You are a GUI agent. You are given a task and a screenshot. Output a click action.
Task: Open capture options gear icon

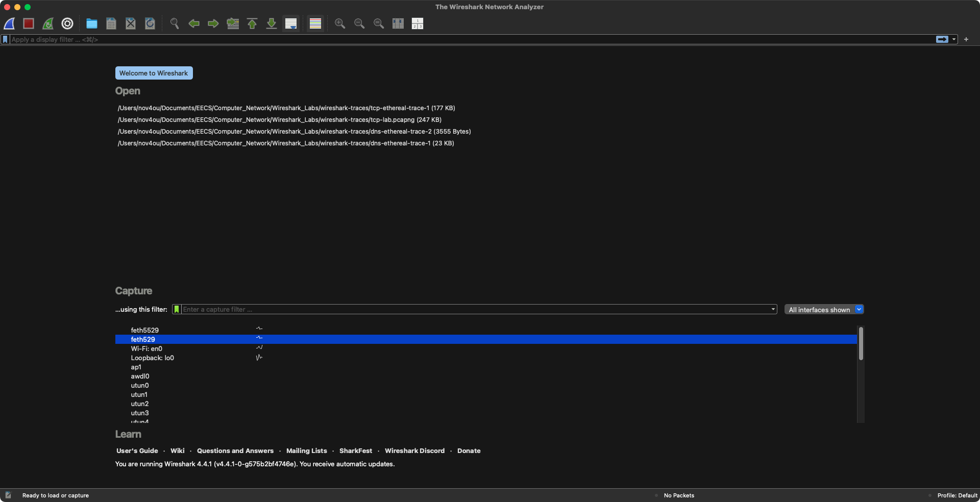[67, 23]
